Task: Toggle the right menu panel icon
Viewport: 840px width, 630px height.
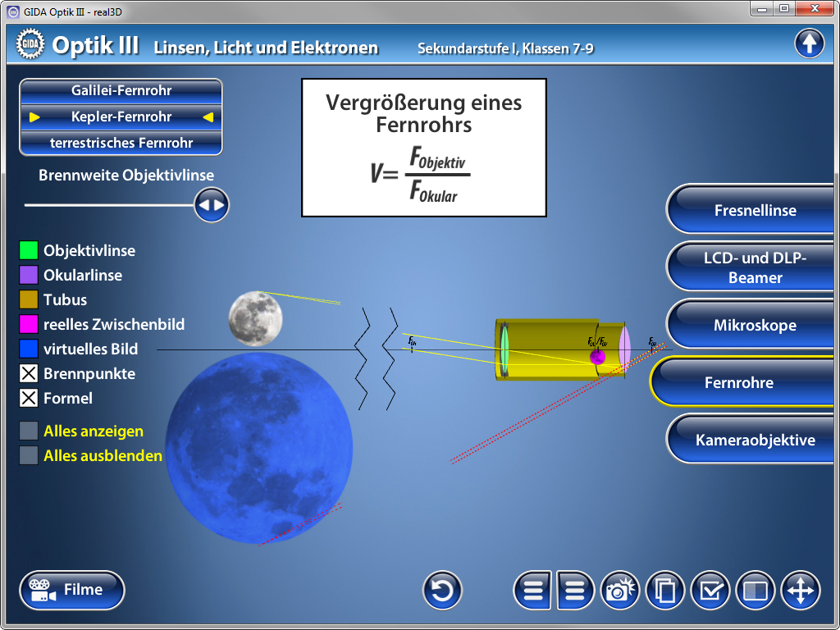Action: (x=576, y=591)
